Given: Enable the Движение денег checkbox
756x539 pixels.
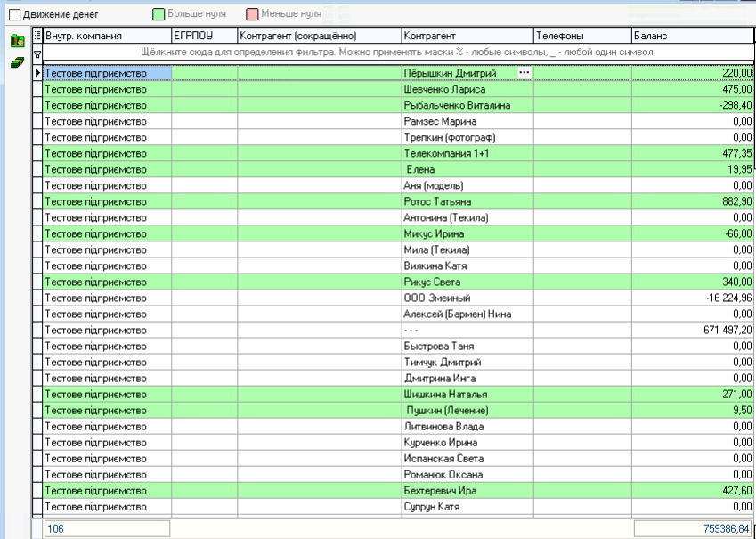Looking at the screenshot, I should 14,14.
